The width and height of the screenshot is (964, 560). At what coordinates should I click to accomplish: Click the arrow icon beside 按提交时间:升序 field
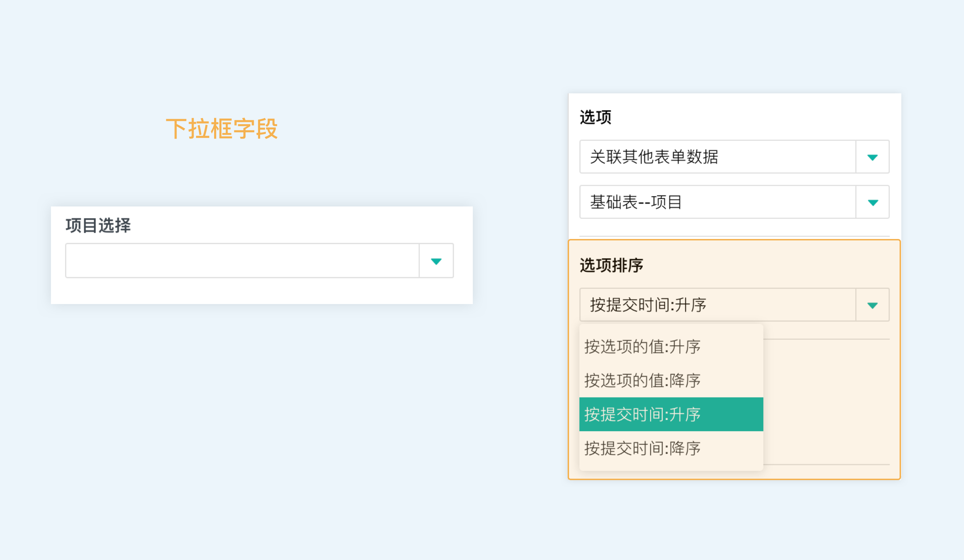(x=872, y=305)
